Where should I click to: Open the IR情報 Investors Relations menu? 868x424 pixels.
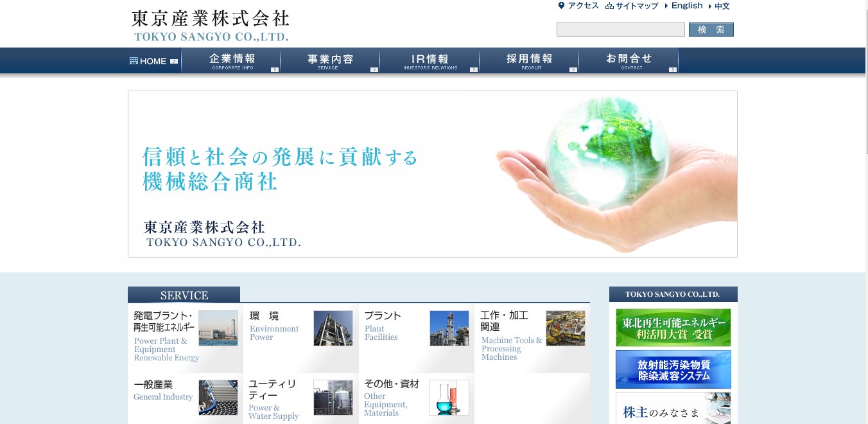pyautogui.click(x=430, y=61)
